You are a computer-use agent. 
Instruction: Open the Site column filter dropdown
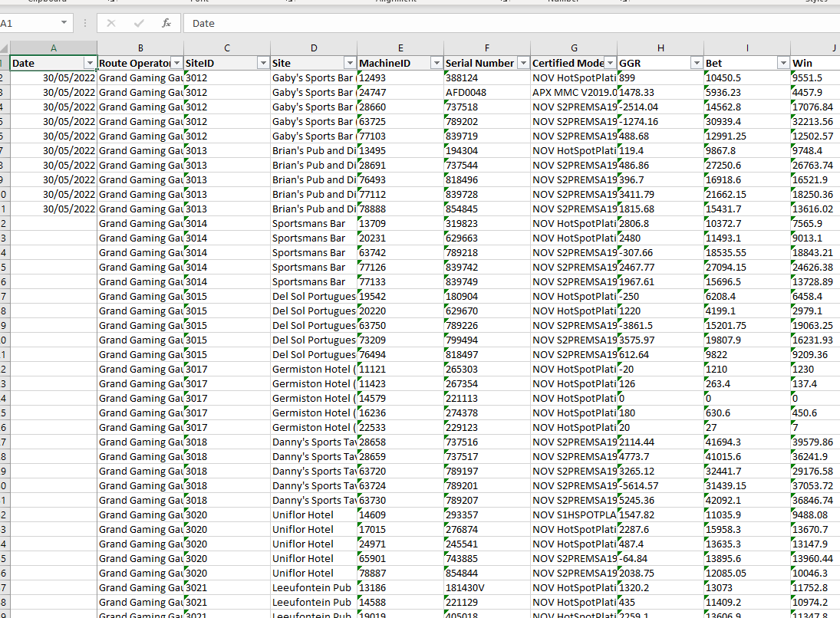(x=351, y=63)
